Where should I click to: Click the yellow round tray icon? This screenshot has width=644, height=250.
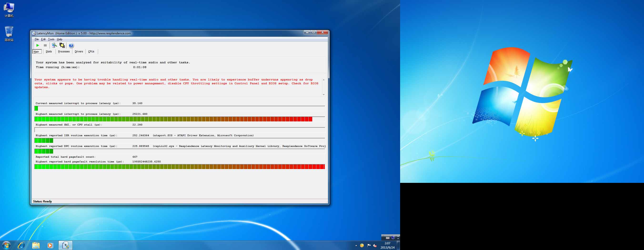[x=362, y=245]
